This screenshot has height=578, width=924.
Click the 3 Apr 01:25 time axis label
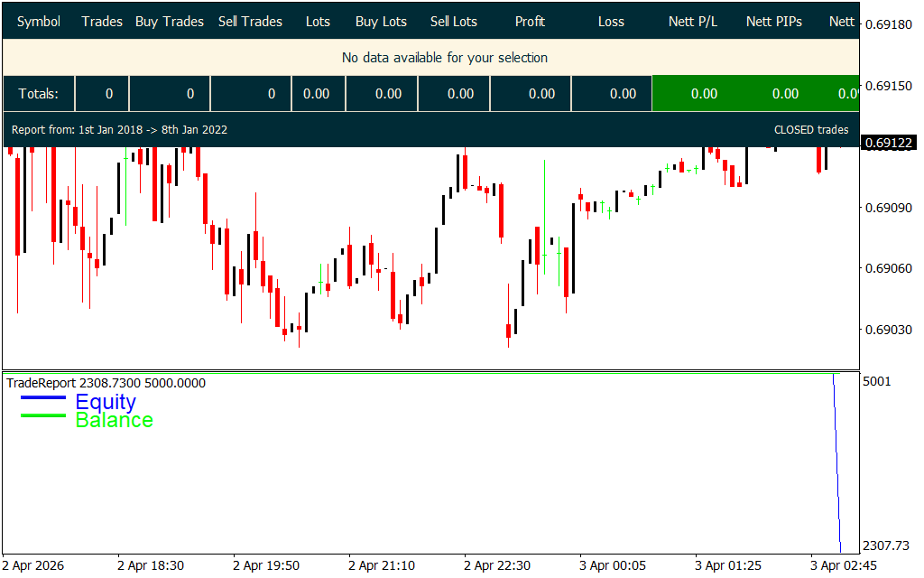tap(728, 565)
